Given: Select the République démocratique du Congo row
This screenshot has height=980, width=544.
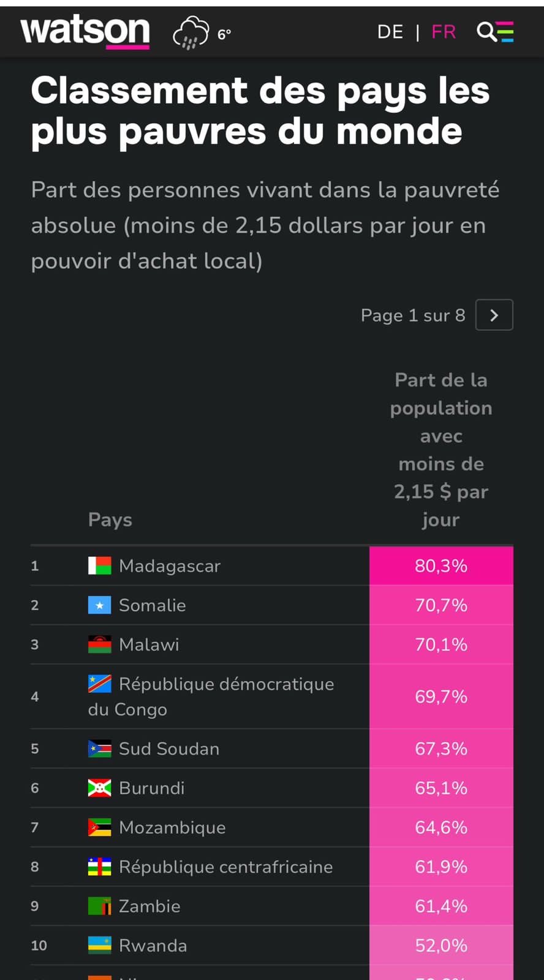Looking at the screenshot, I should [272, 696].
